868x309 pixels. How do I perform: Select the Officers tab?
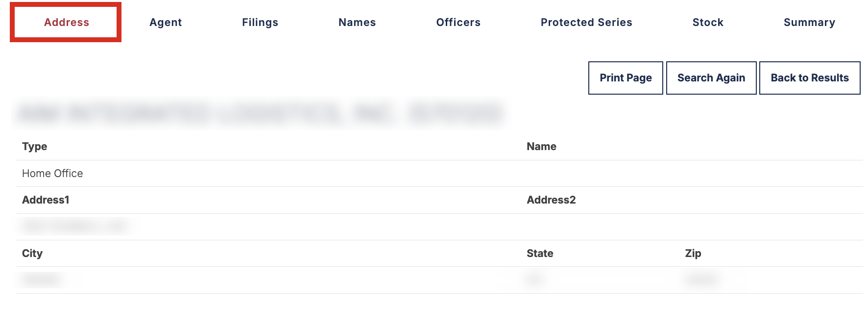(x=458, y=23)
